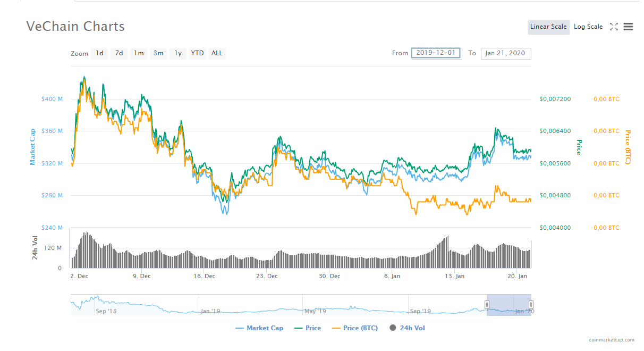Viewport: 644px width, 351px height.
Task: Click the $360 M market cap axis label
Action: tap(52, 131)
